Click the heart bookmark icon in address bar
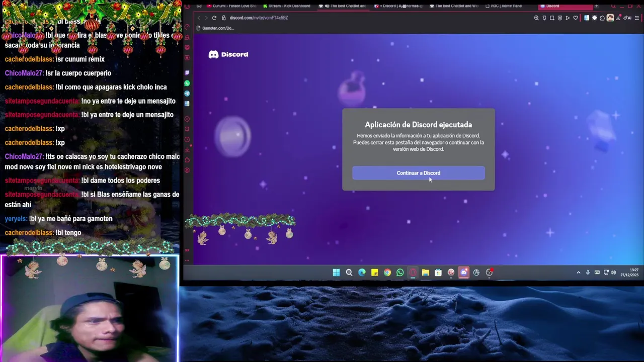 tap(576, 18)
